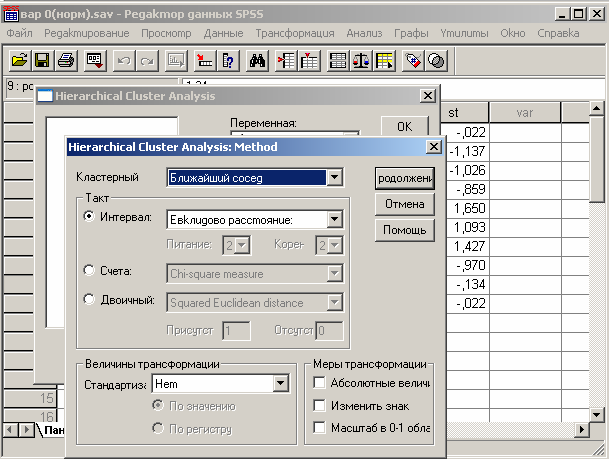This screenshot has height=459, width=609.
Task: Toggle Value Labels tag icon
Action: [x=413, y=61]
